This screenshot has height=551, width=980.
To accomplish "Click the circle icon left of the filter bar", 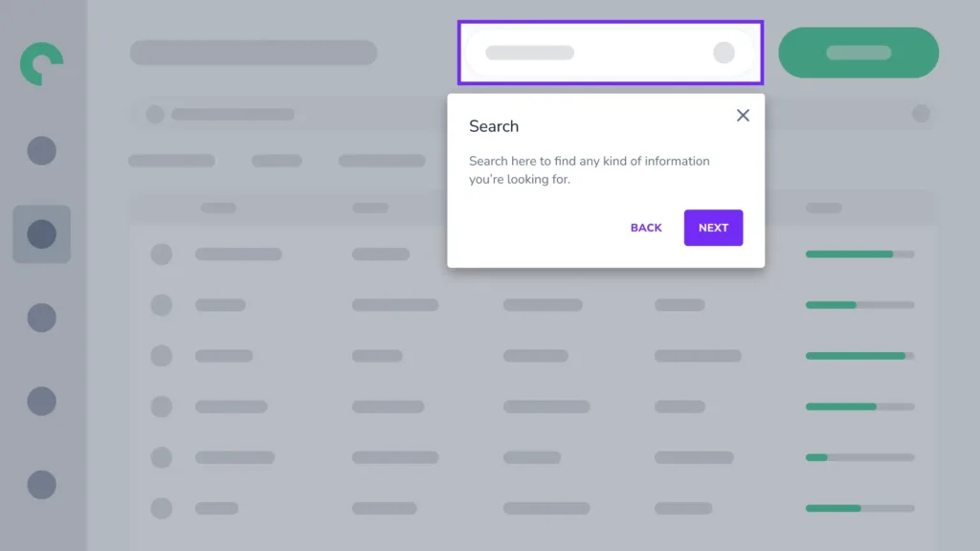I will (155, 115).
